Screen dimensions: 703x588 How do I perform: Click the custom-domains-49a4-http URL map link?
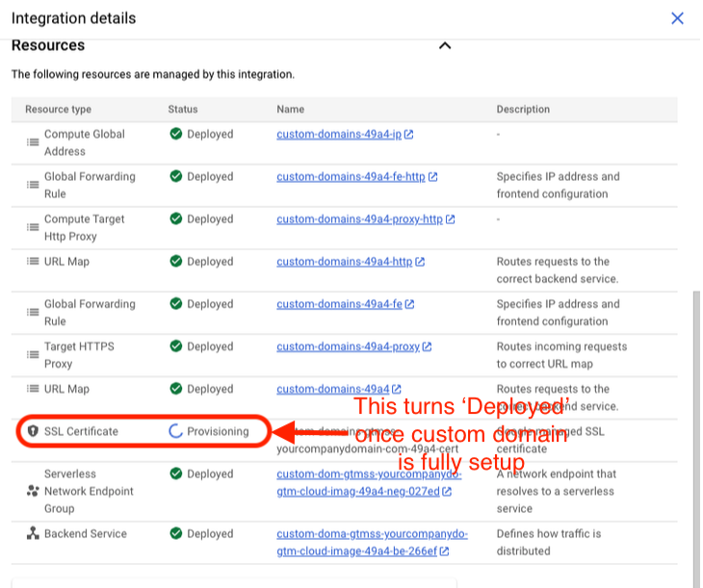[344, 262]
